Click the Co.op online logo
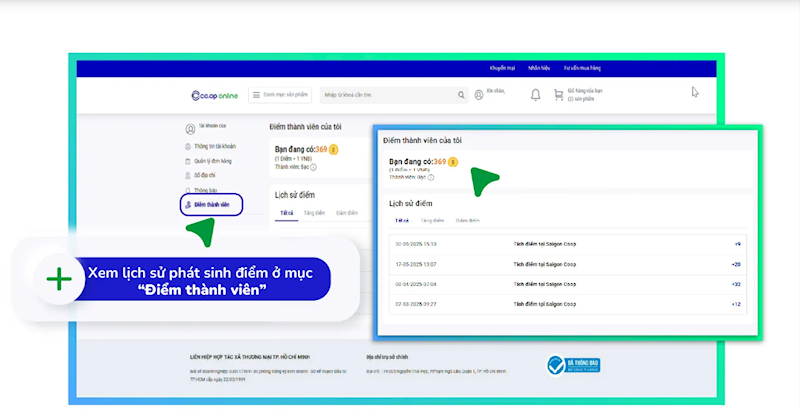The width and height of the screenshot is (800, 411). click(214, 95)
